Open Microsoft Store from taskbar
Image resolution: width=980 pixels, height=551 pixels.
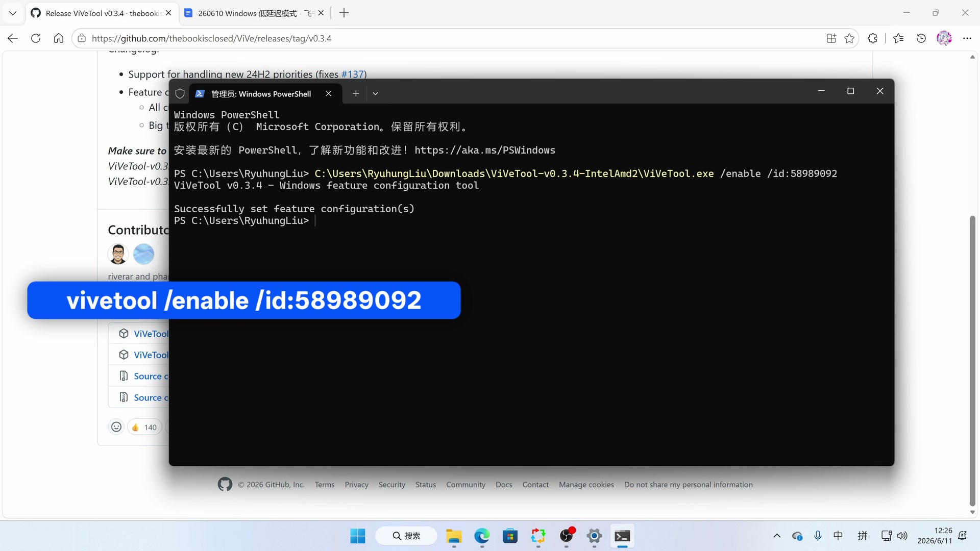point(510,536)
